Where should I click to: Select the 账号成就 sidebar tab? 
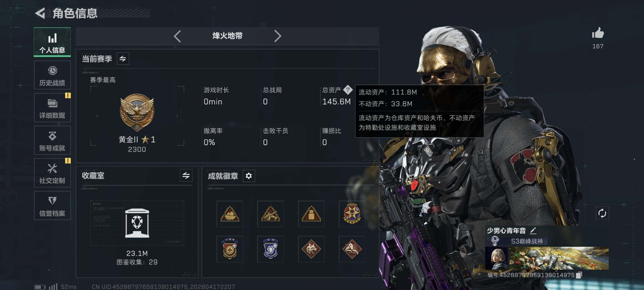point(52,140)
